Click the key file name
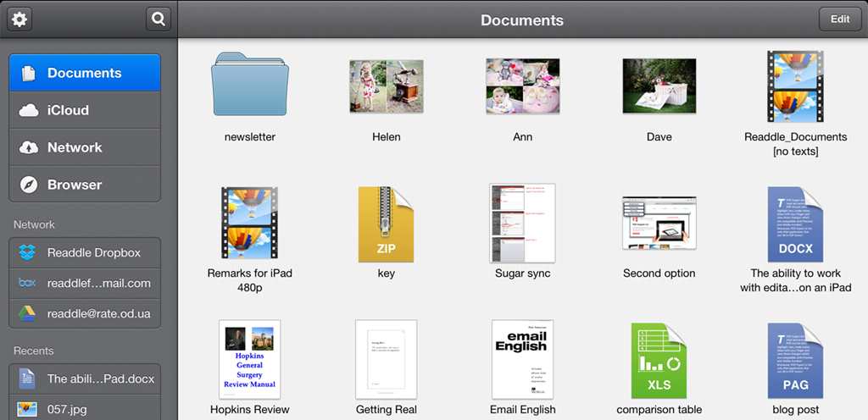This screenshot has width=868, height=420. 386,274
